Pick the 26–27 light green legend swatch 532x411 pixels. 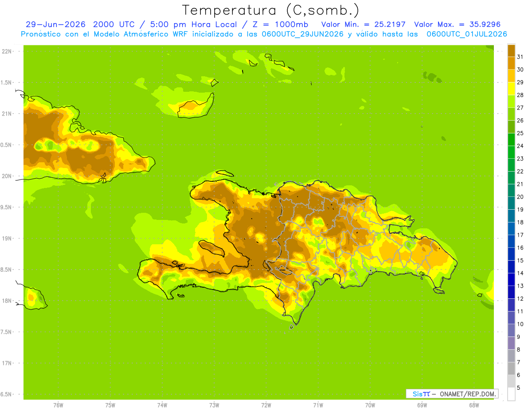pos(511,114)
